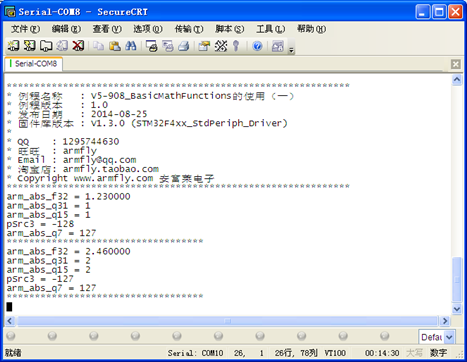Click the 'armfly@qq.com' email text
467x362 pixels.
point(100,160)
